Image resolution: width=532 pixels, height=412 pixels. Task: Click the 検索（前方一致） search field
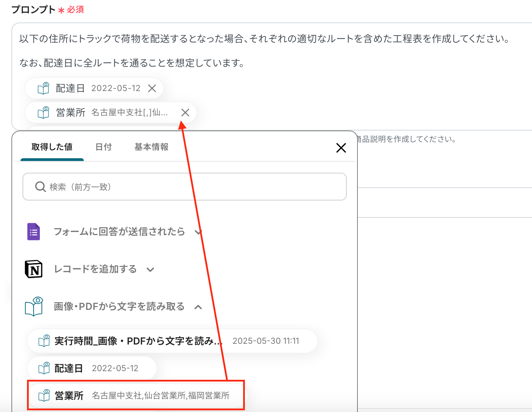tap(194, 187)
